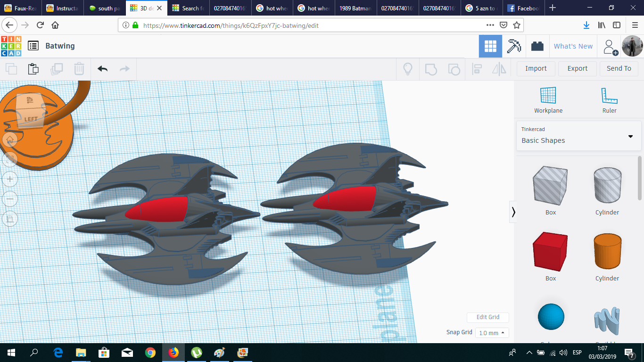The height and width of the screenshot is (362, 644).
Task: Click the Tinkercad logo
Action: (x=11, y=46)
